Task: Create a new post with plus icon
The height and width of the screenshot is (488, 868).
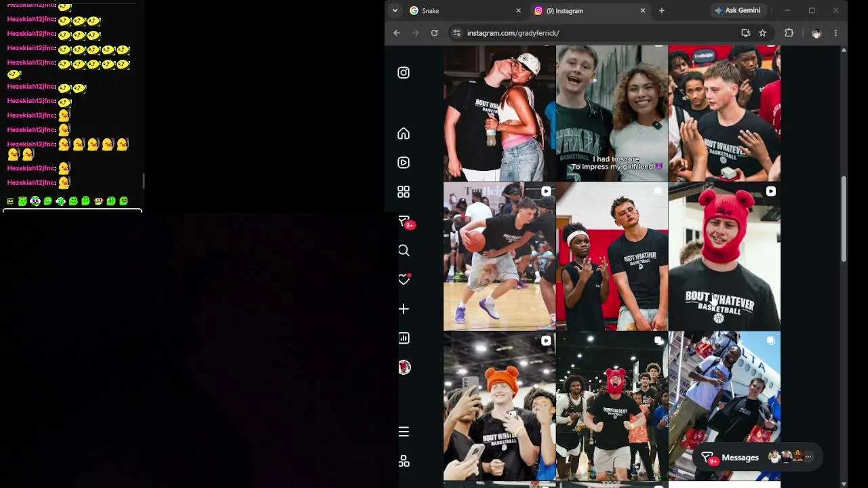Action: point(403,309)
